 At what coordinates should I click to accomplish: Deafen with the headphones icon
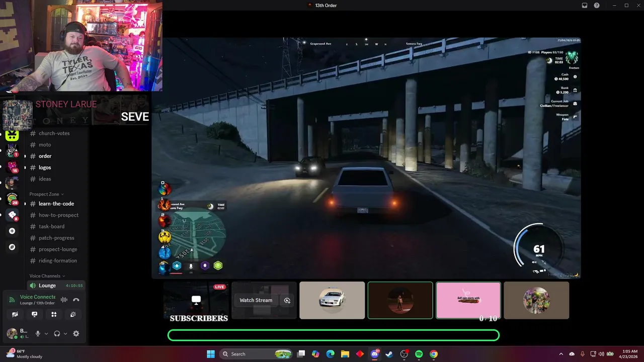click(57, 333)
